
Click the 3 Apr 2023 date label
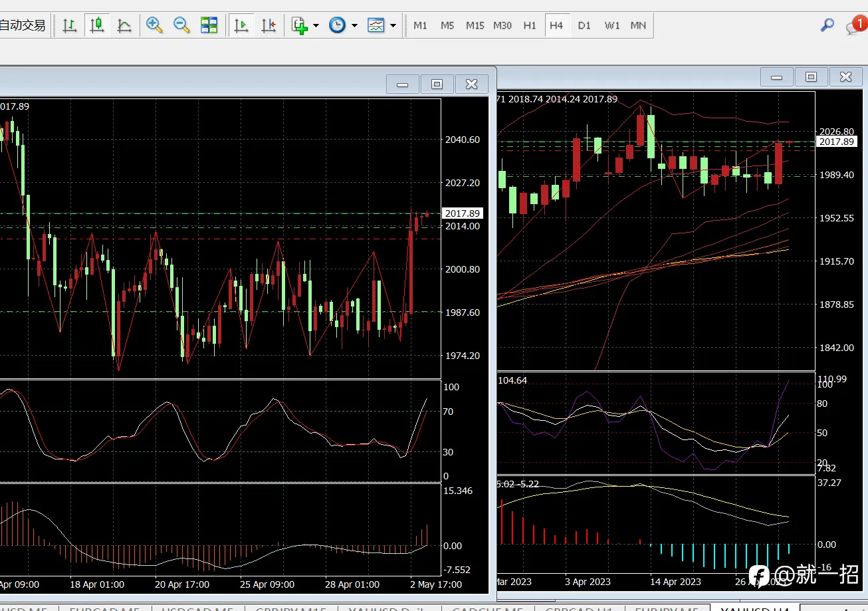click(588, 581)
